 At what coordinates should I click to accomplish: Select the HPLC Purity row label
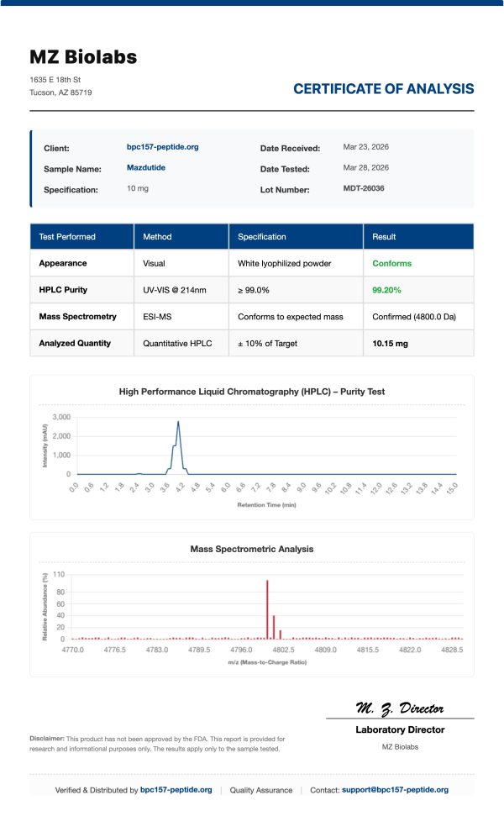(x=63, y=290)
